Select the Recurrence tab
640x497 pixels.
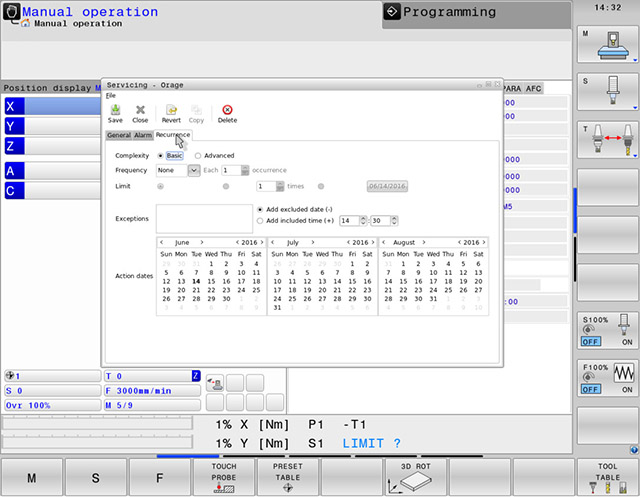coord(173,135)
